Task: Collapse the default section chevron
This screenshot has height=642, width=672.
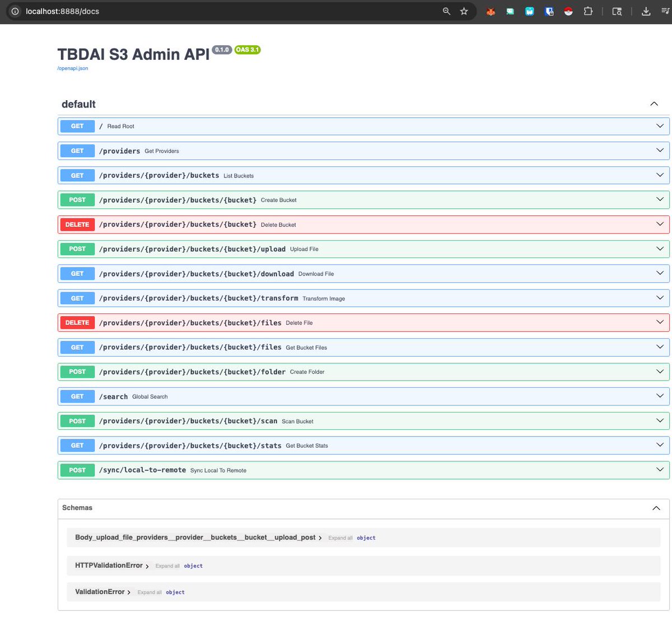Action: [654, 104]
